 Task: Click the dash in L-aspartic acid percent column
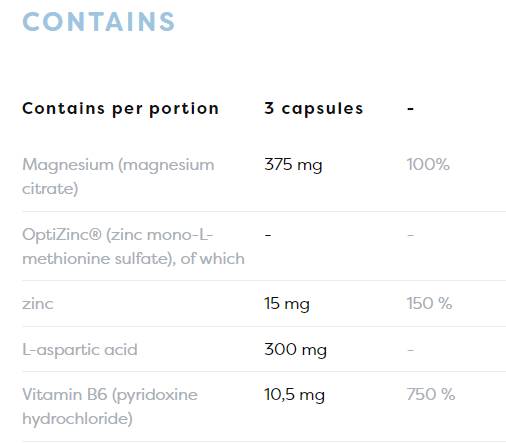pyautogui.click(x=411, y=350)
